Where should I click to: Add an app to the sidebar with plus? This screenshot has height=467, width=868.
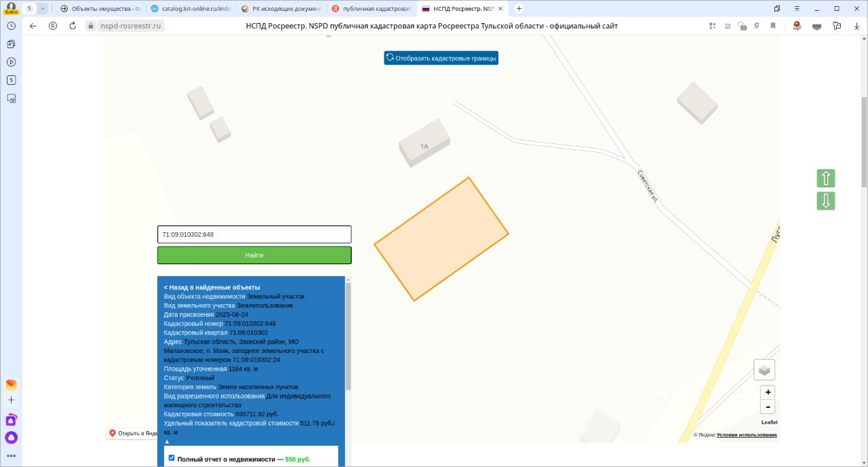click(x=11, y=400)
